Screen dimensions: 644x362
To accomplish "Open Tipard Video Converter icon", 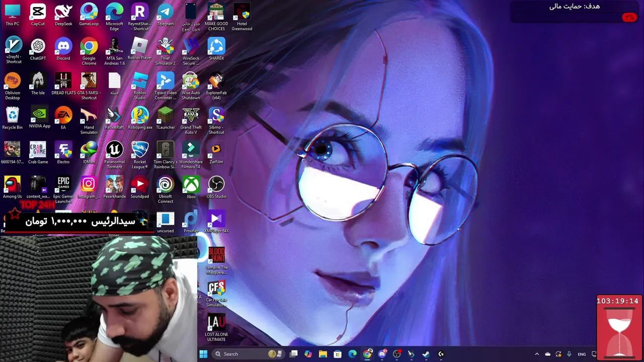I will coord(166,86).
